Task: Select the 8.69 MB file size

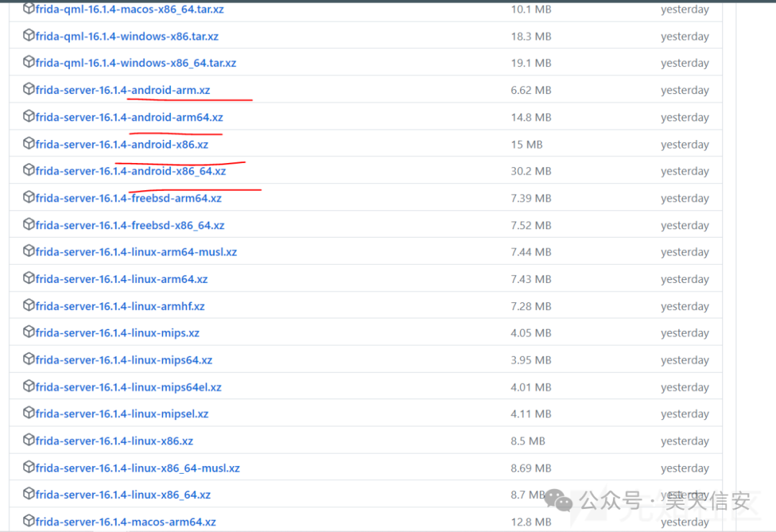Action: 531,468
